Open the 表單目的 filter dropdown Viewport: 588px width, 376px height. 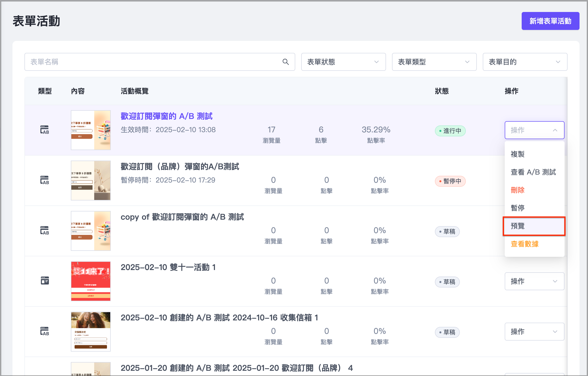[525, 62]
